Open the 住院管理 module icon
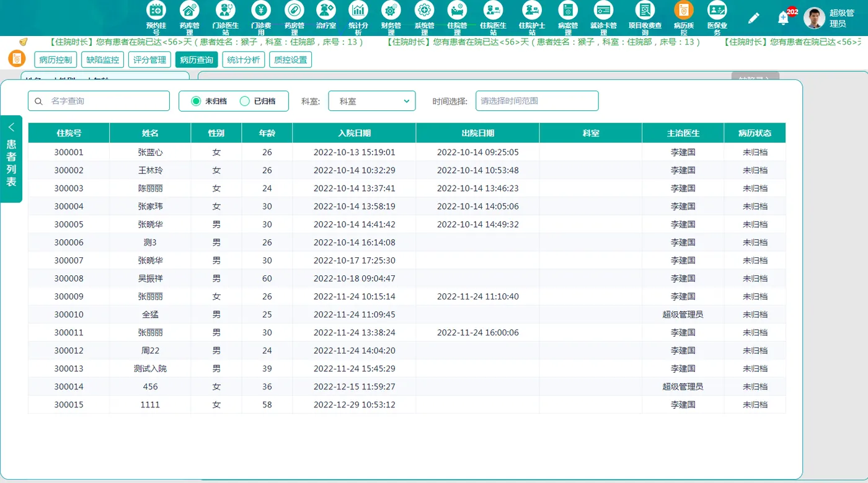The width and height of the screenshot is (868, 483). point(458,10)
